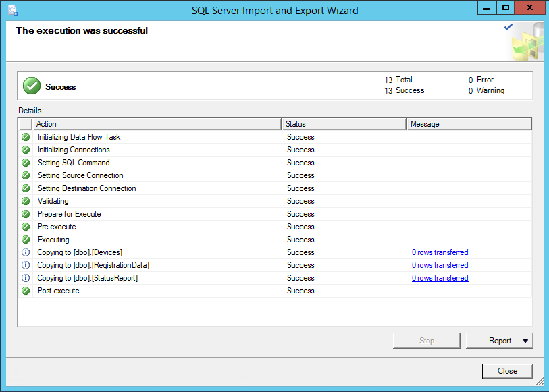Image resolution: width=549 pixels, height=392 pixels.
Task: Click the disabled Stop button
Action: pyautogui.click(x=426, y=340)
